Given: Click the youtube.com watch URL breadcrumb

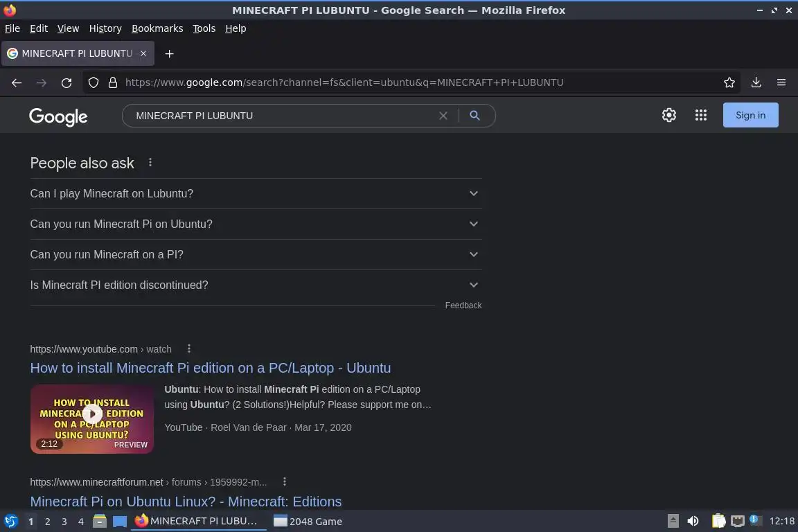Looking at the screenshot, I should 100,349.
